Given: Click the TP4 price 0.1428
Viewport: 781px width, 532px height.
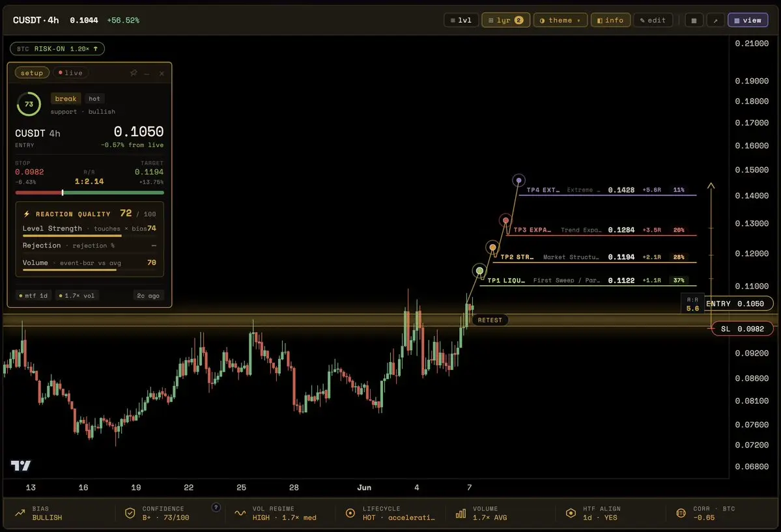Looking at the screenshot, I should coord(621,189).
